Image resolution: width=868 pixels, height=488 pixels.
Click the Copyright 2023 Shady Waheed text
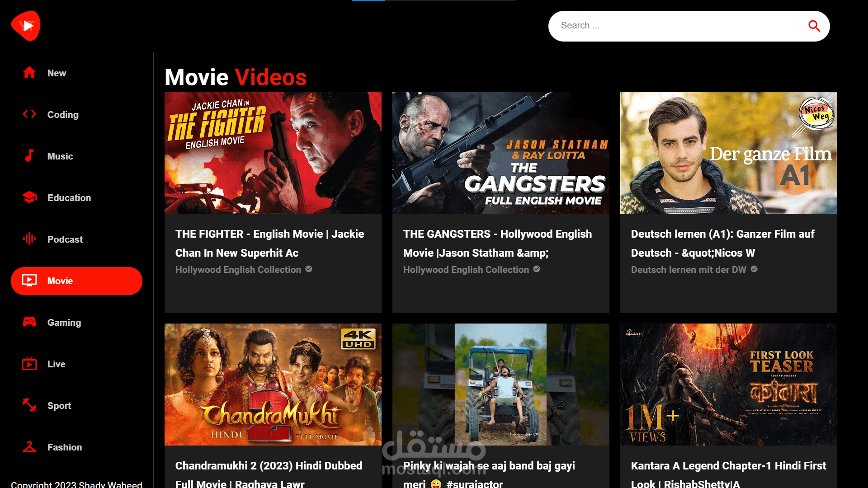point(76,484)
